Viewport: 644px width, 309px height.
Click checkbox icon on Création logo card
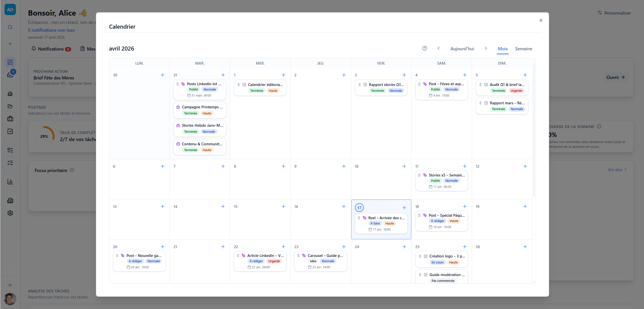[425, 256]
